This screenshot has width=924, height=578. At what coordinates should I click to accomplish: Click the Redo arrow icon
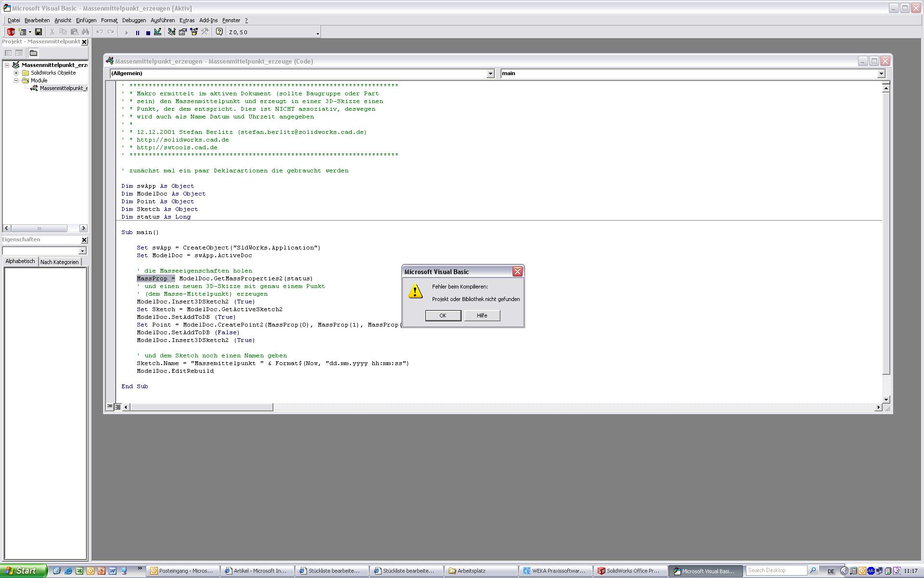coord(111,32)
